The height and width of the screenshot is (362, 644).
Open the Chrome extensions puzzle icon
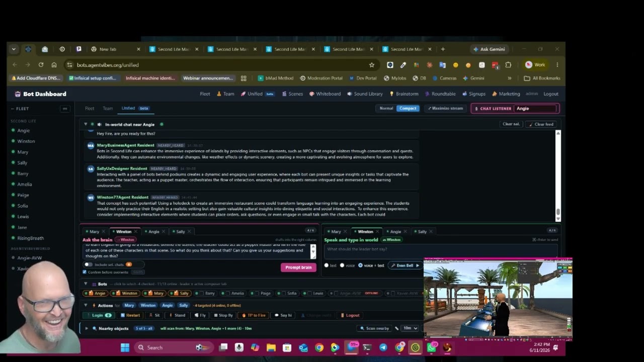(x=508, y=65)
